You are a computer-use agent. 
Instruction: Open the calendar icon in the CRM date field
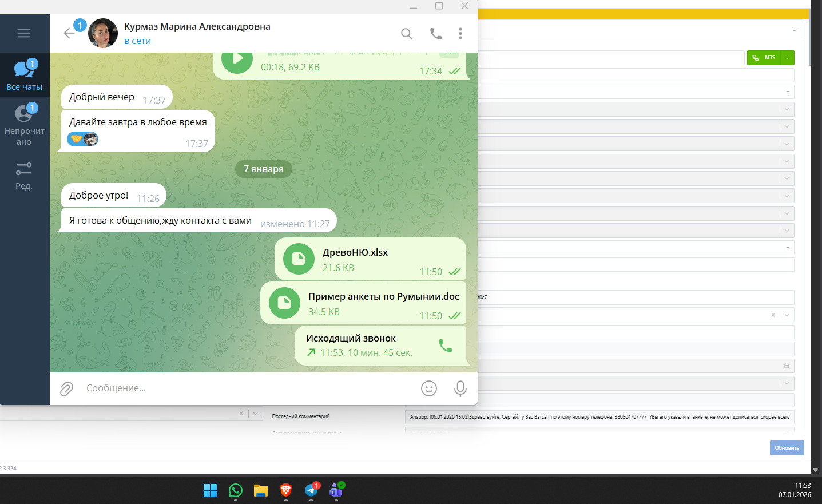787,366
